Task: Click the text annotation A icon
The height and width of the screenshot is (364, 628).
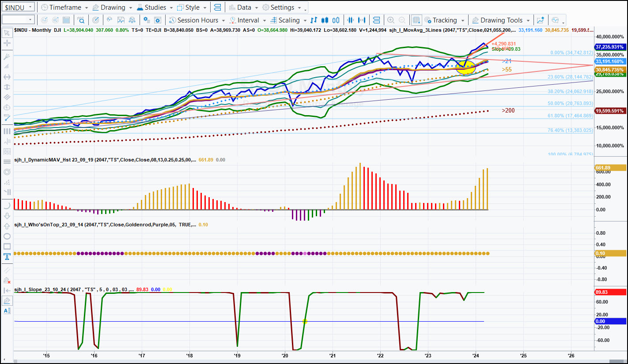Action: click(7, 311)
